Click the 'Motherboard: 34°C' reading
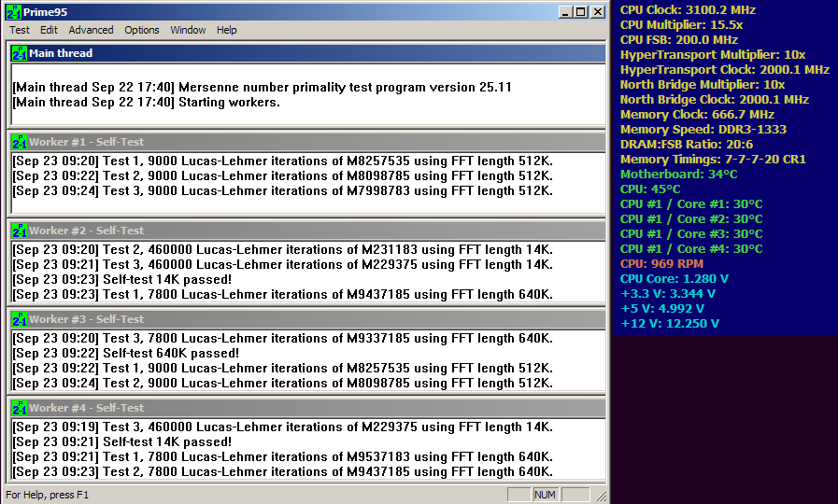838x504 pixels. coord(679,174)
